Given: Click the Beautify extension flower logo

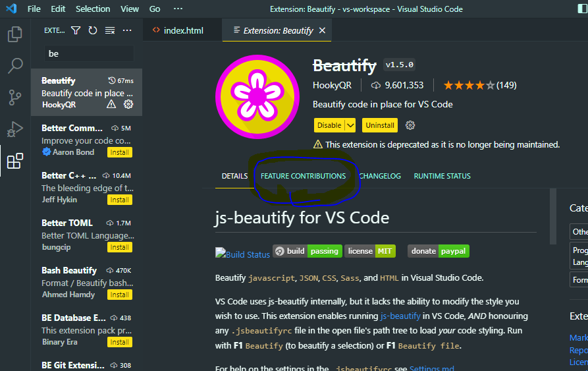Looking at the screenshot, I should pos(257,97).
